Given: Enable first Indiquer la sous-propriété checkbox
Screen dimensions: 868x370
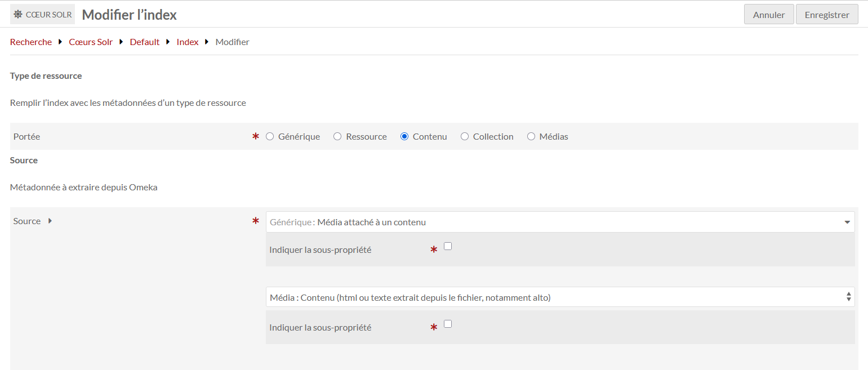Looking at the screenshot, I should [448, 246].
